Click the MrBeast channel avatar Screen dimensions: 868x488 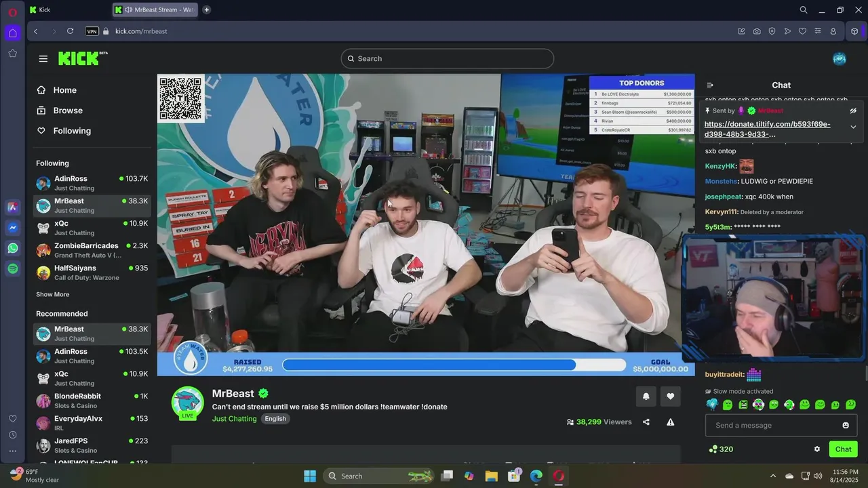point(187,403)
